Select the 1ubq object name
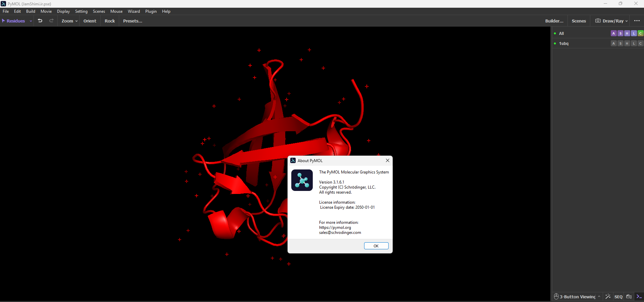The image size is (644, 302). point(564,43)
